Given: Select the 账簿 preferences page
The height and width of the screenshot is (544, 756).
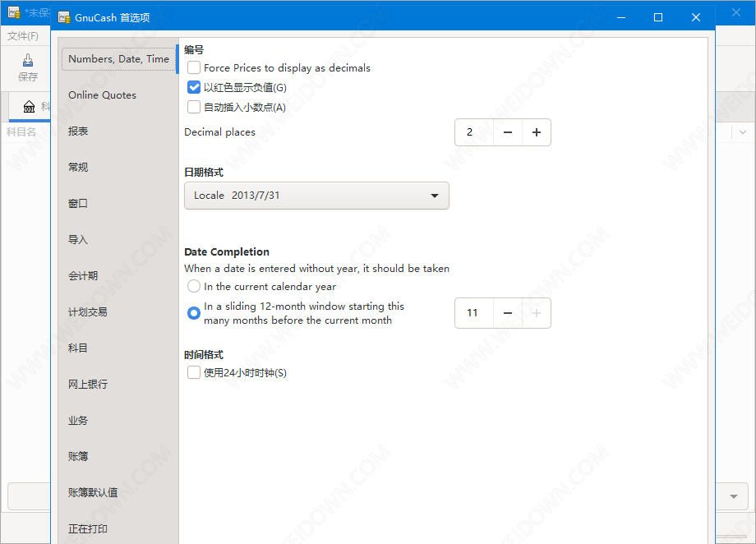Looking at the screenshot, I should coord(78,456).
